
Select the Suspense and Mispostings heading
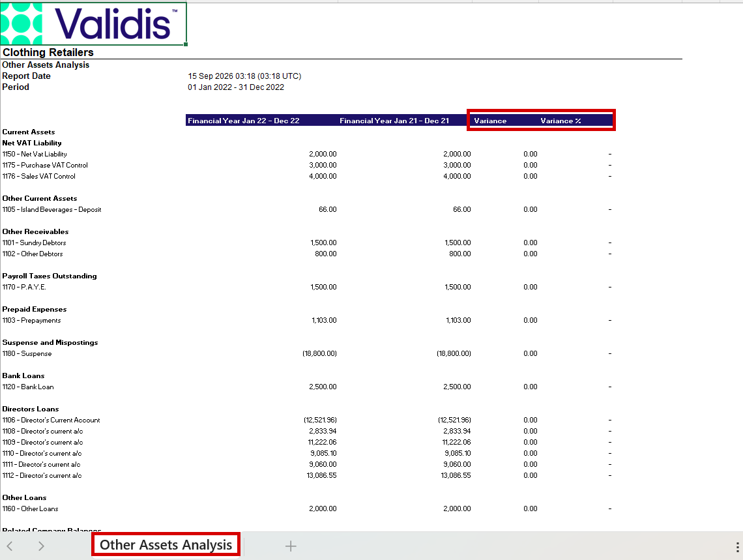50,342
